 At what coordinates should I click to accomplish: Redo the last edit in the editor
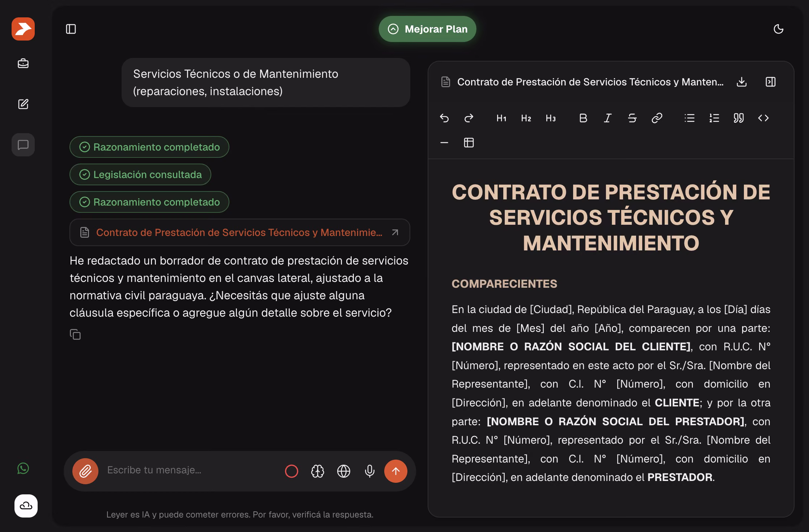469,118
